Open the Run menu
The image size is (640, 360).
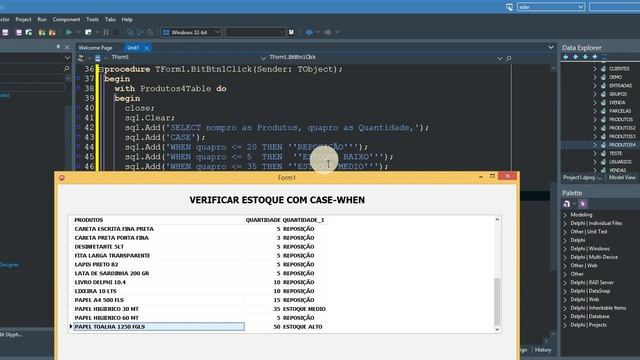[x=42, y=19]
